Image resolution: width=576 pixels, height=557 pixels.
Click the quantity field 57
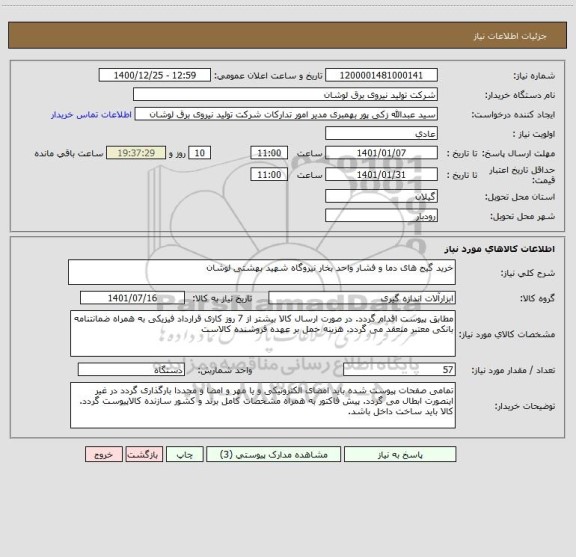[399, 370]
